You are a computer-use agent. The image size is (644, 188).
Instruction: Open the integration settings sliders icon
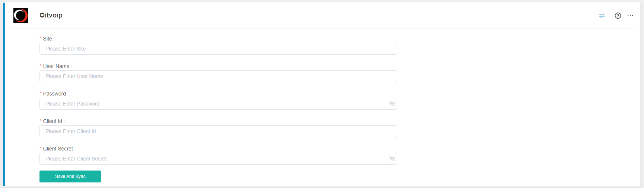pos(602,16)
